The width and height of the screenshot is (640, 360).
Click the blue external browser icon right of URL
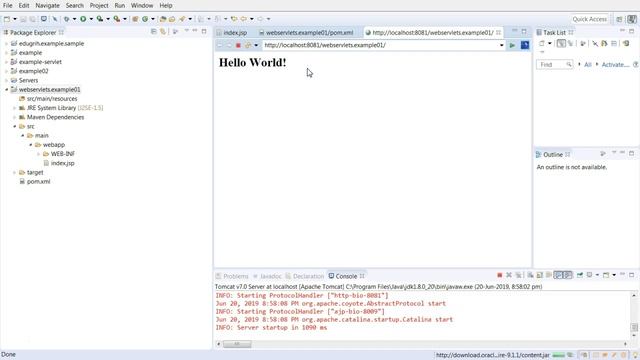click(x=525, y=45)
